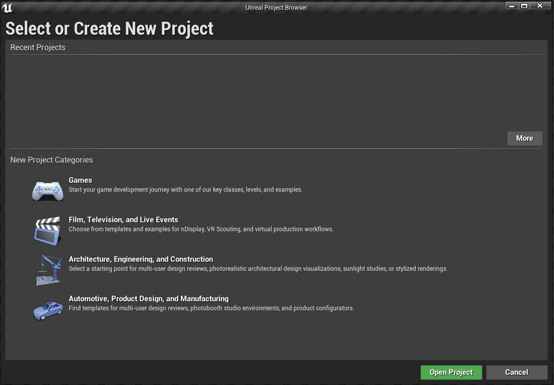554x385 pixels.
Task: Click the nDisplay, VR Scouting description text
Action: (200, 229)
